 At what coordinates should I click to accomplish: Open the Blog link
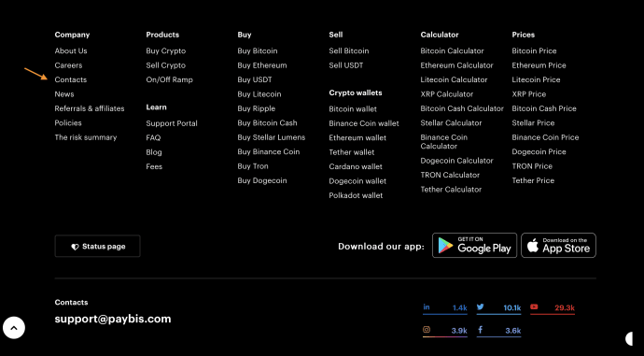click(x=154, y=152)
